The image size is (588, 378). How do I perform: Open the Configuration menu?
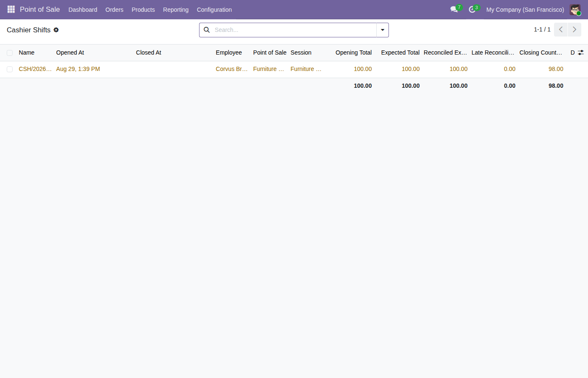coord(214,9)
